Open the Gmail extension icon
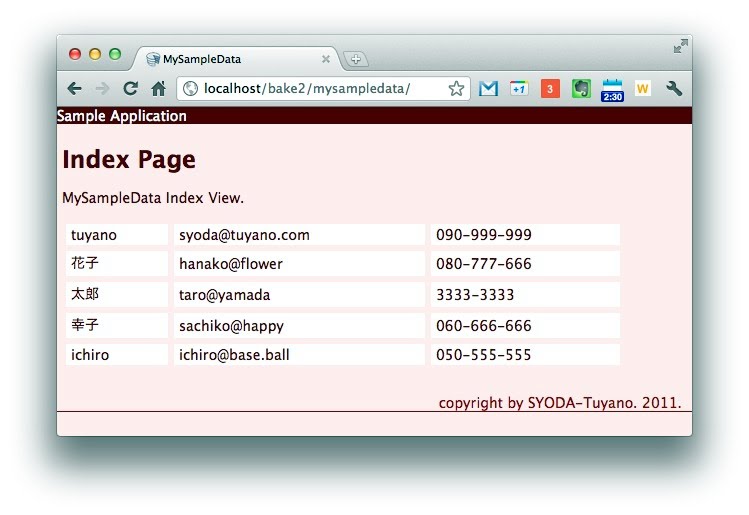 (488, 89)
